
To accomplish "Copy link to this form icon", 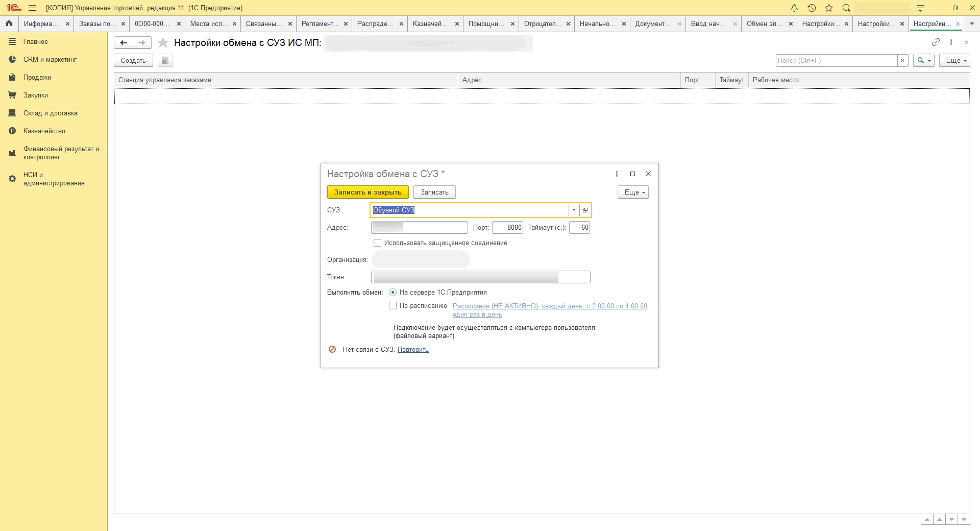I will click(x=936, y=42).
